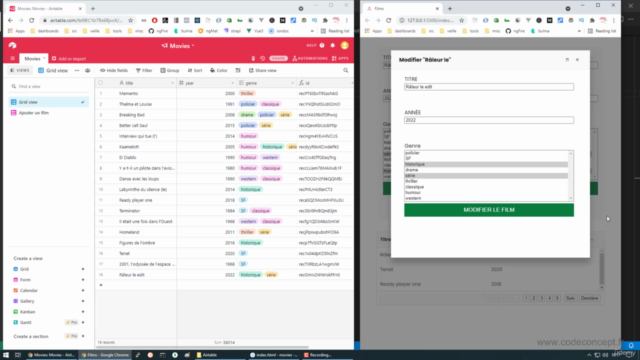
Task: Open Airtable home via the logo icon
Action: click(12, 46)
